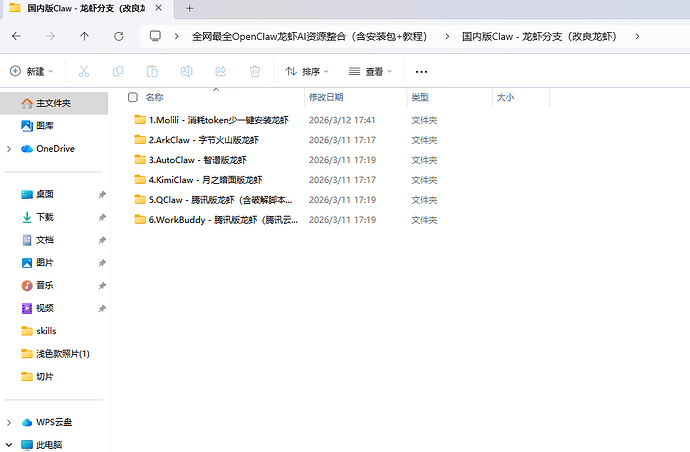The height and width of the screenshot is (452, 690).
Task: Go back to previous folder
Action: click(x=16, y=36)
